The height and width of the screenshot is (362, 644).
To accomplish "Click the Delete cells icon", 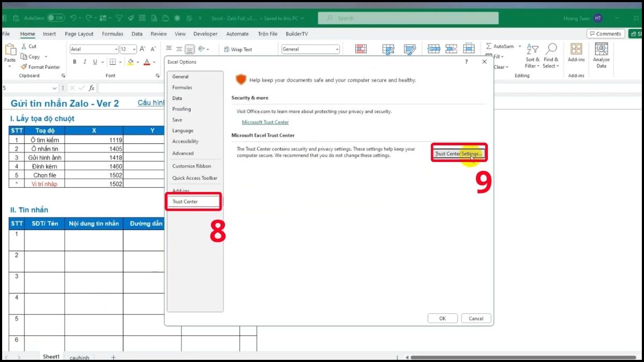I will coord(451,49).
